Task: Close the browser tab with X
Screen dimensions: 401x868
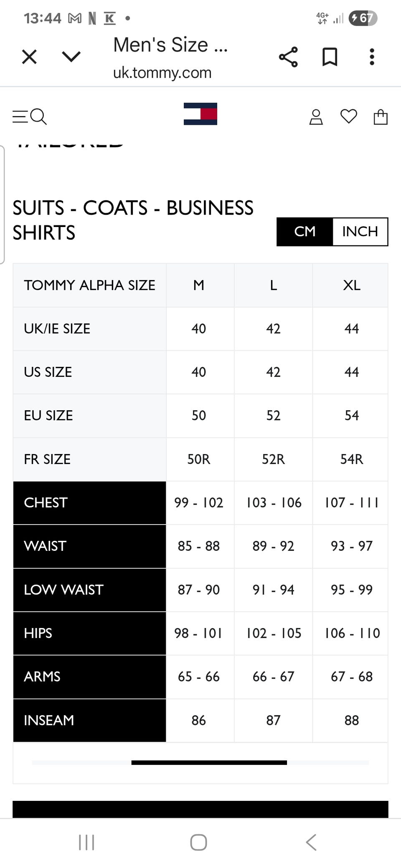Action: pyautogui.click(x=29, y=57)
